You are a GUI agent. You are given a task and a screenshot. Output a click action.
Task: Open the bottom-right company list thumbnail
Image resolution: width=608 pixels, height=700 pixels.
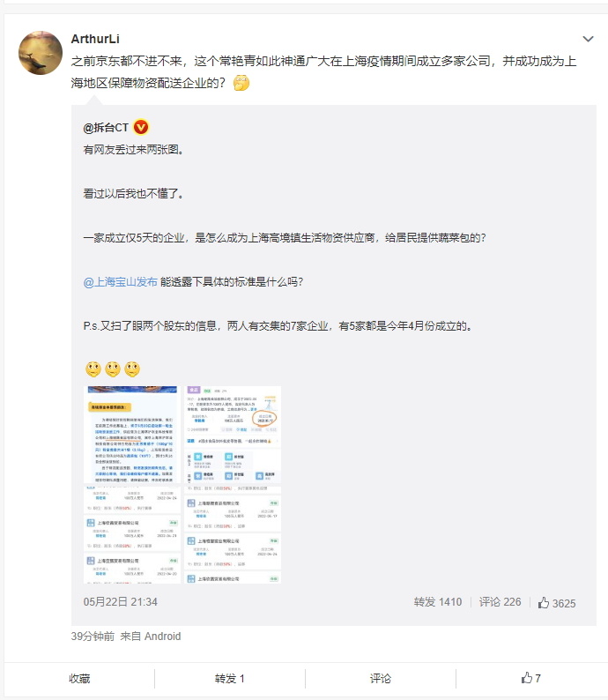coord(233,535)
